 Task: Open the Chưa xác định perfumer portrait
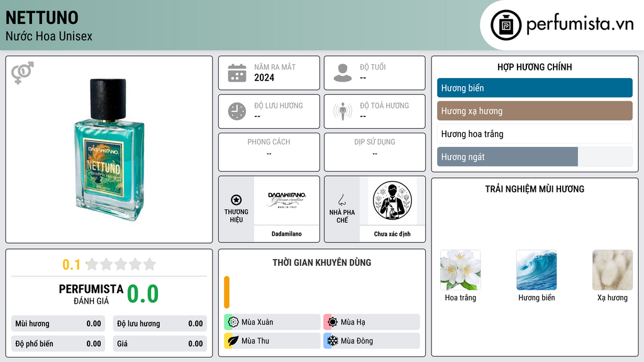click(x=392, y=200)
